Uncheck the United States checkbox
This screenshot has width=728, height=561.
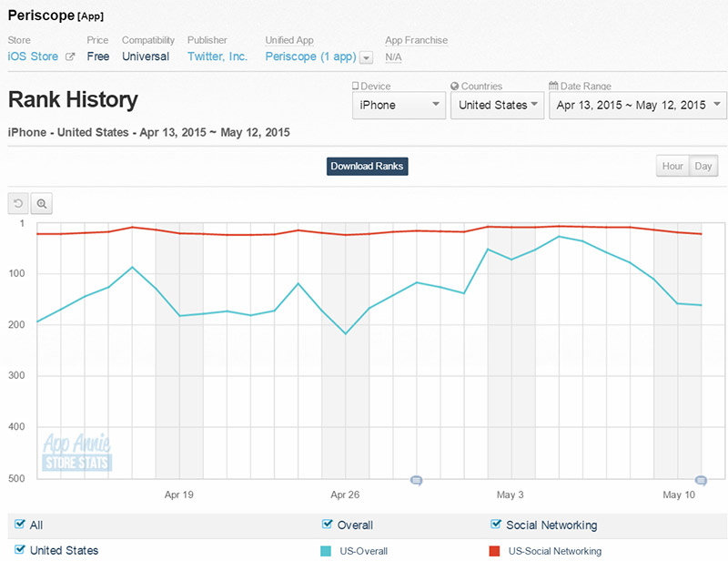point(19,549)
